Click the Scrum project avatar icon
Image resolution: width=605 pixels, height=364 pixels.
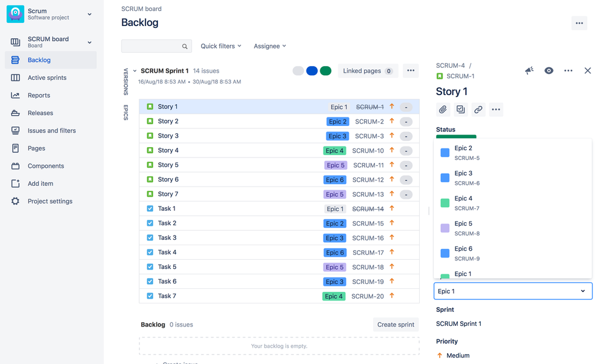[15, 14]
